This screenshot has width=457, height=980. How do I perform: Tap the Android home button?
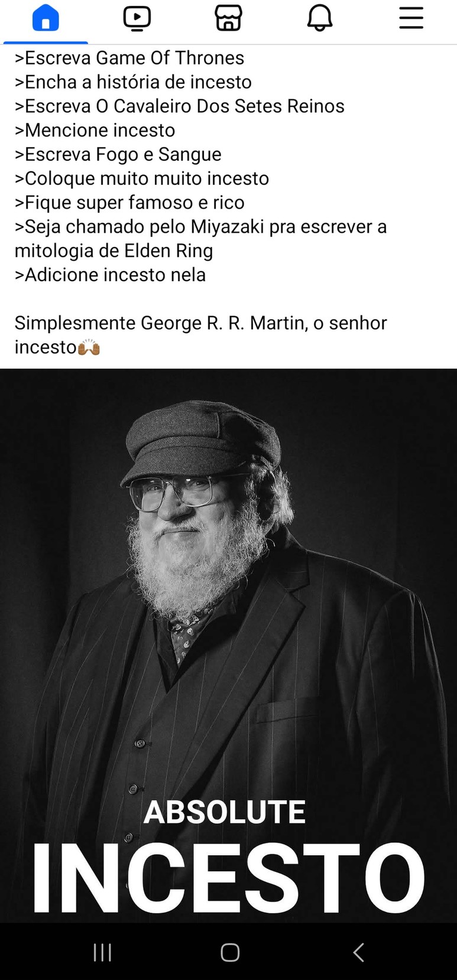(229, 952)
